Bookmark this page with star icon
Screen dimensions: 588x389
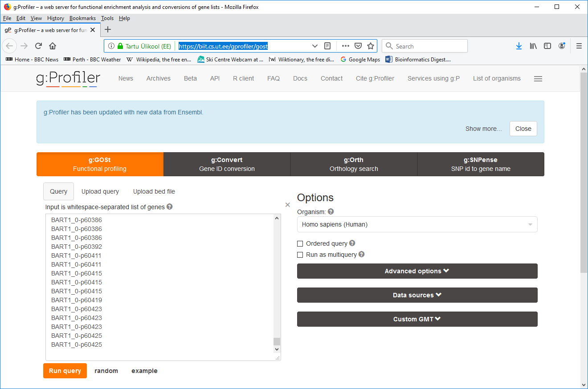[371, 46]
